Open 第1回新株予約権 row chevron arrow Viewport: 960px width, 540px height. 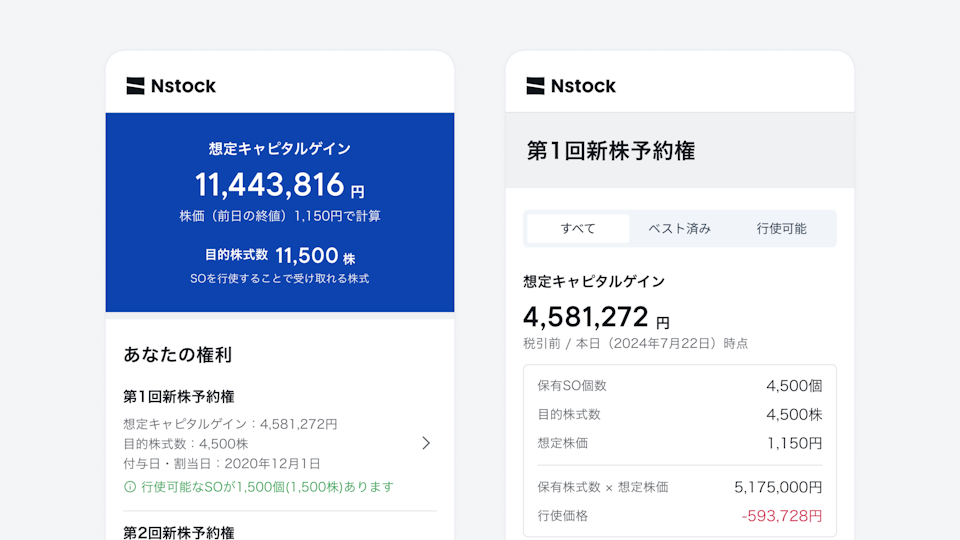tap(426, 443)
